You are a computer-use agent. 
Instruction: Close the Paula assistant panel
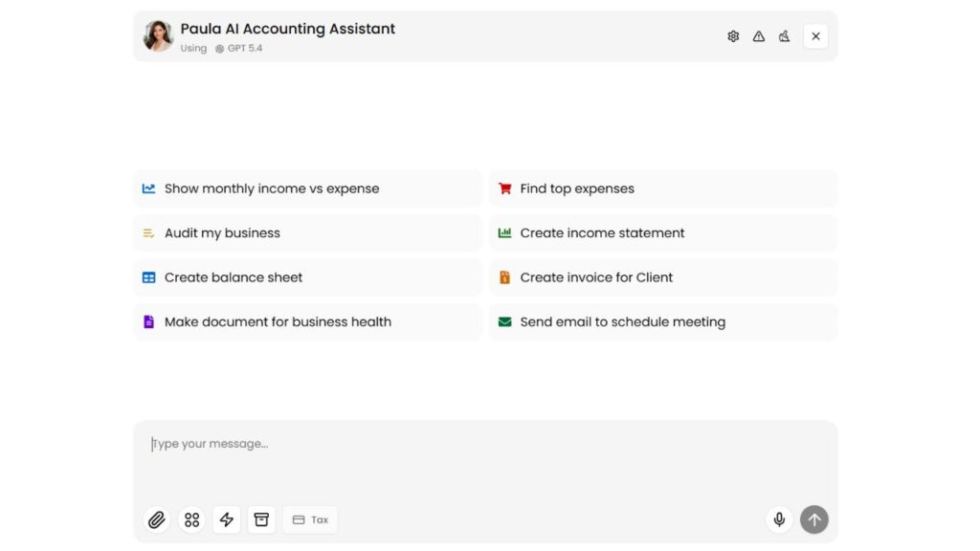click(x=815, y=36)
